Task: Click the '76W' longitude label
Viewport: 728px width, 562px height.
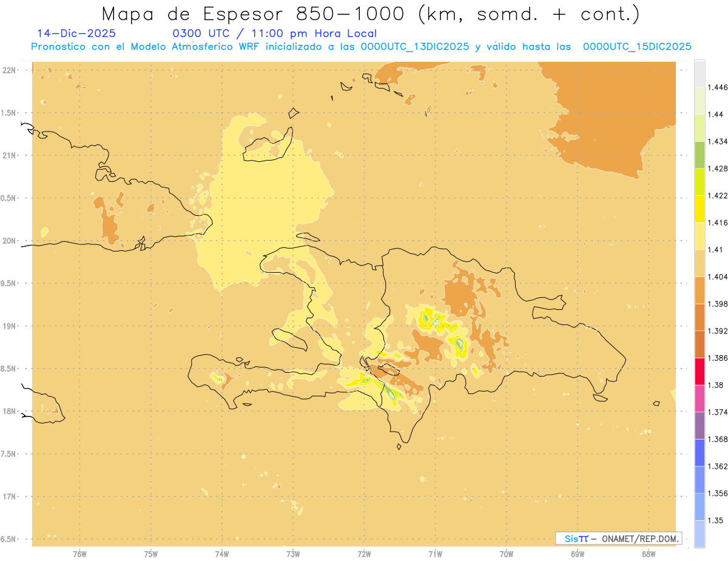Action: pyautogui.click(x=79, y=554)
